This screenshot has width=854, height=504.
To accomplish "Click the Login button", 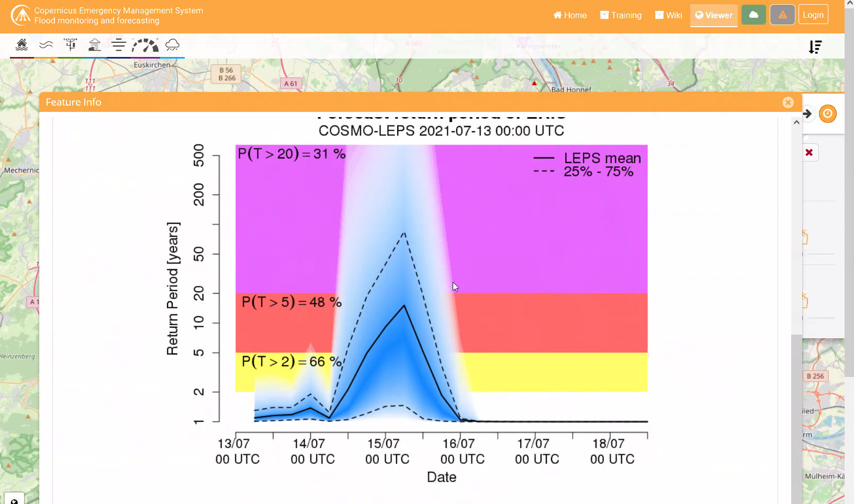I will (813, 15).
